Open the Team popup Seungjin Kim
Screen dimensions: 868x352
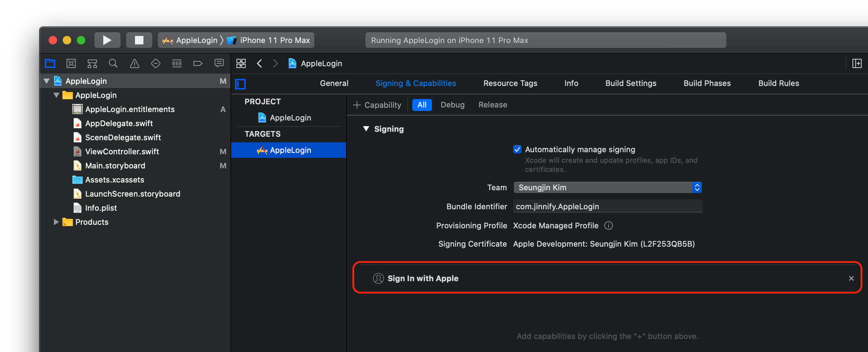coord(608,187)
